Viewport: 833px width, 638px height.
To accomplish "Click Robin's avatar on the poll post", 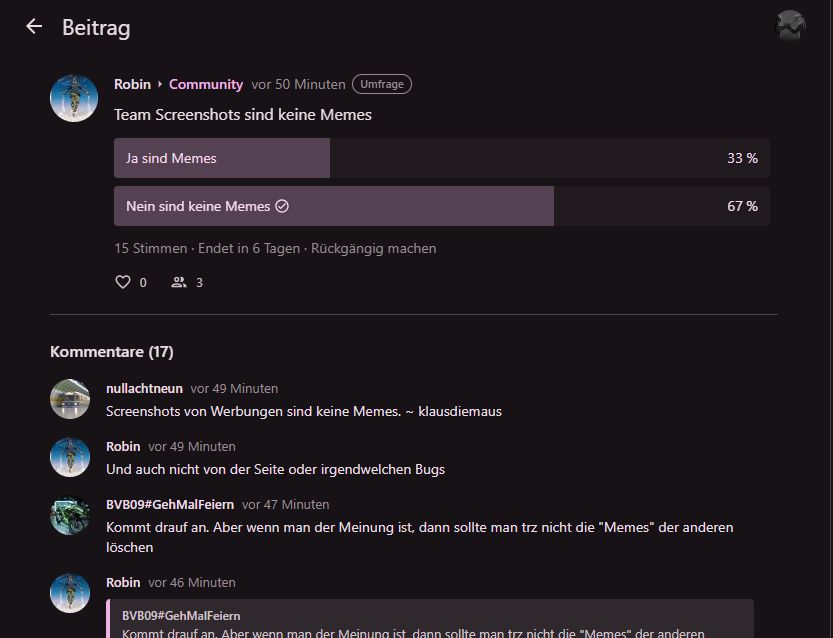I will click(x=74, y=98).
